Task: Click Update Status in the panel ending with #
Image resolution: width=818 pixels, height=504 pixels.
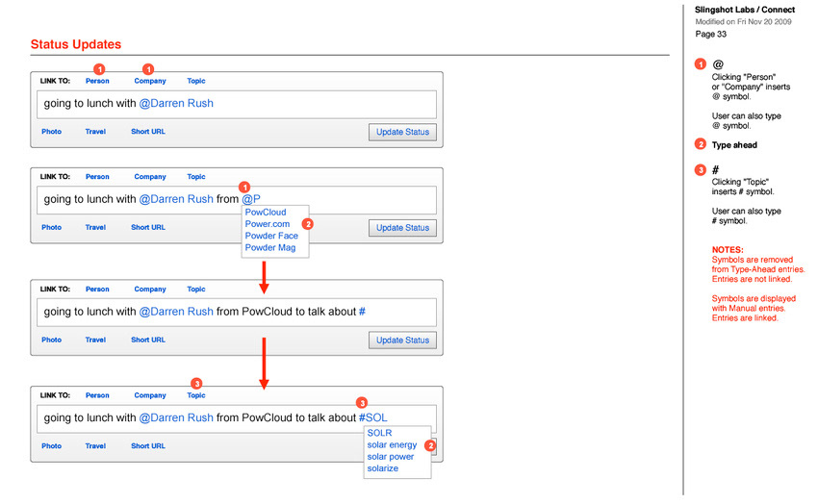Action: (402, 340)
